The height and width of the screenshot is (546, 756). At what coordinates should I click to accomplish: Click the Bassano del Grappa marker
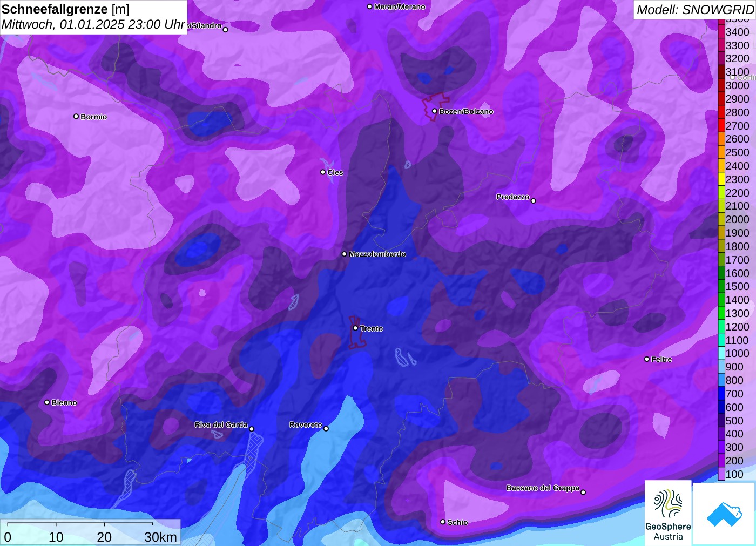click(583, 492)
